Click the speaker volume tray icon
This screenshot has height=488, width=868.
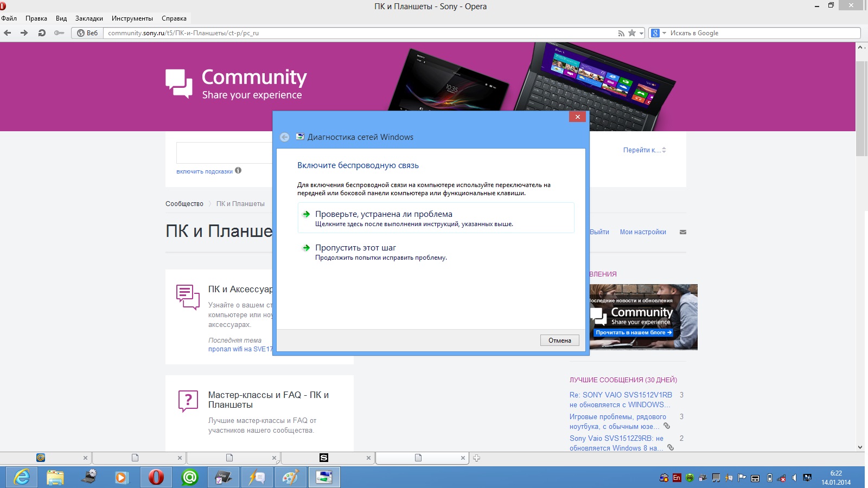tap(795, 478)
